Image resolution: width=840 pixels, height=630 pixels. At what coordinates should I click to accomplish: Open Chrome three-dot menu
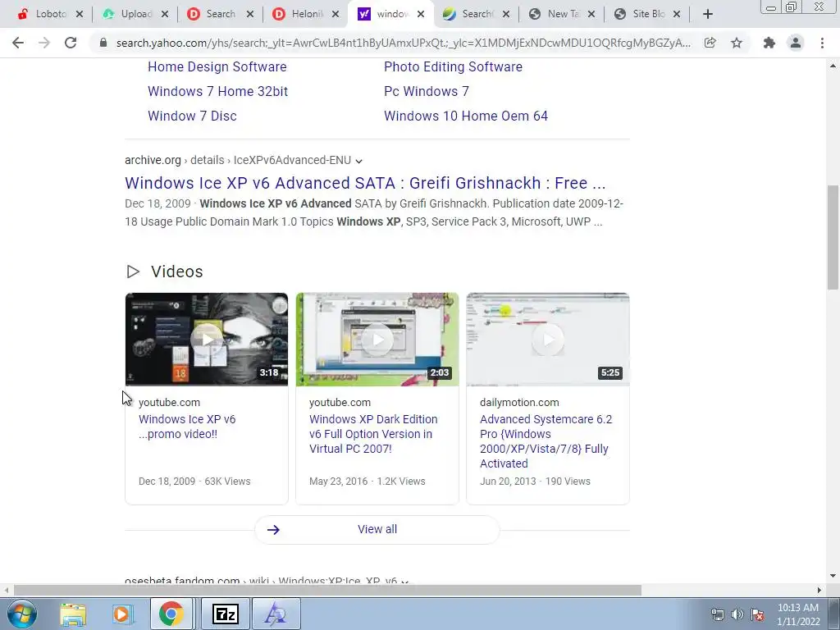(822, 43)
